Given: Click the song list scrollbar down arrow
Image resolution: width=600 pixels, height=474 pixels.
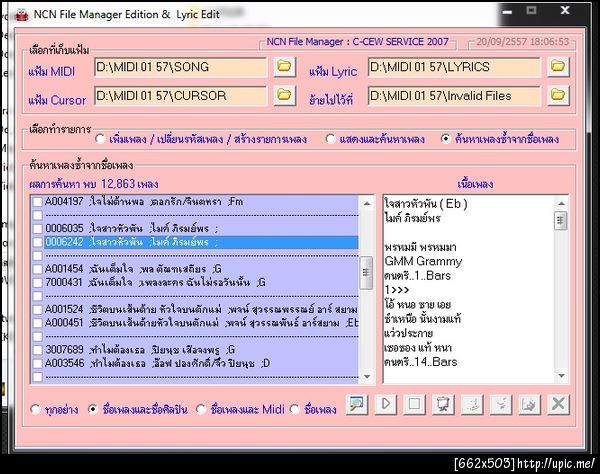Looking at the screenshot, I should click(367, 376).
